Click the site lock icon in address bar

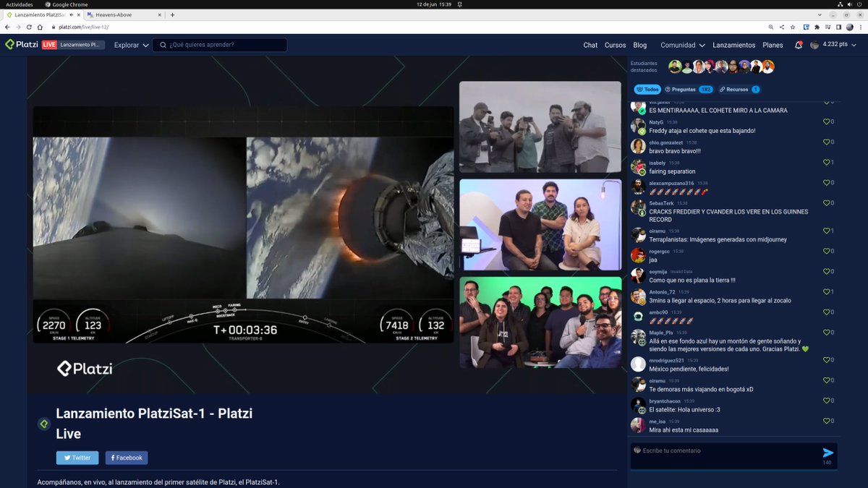[x=54, y=27]
